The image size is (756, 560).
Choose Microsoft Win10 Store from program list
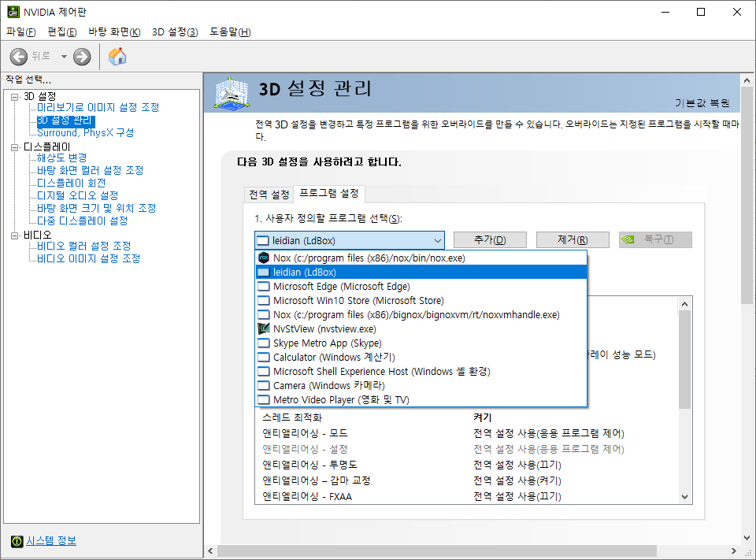[x=421, y=301]
